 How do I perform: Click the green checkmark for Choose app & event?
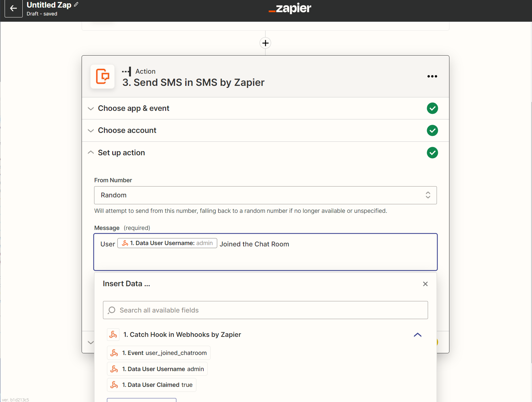click(432, 108)
